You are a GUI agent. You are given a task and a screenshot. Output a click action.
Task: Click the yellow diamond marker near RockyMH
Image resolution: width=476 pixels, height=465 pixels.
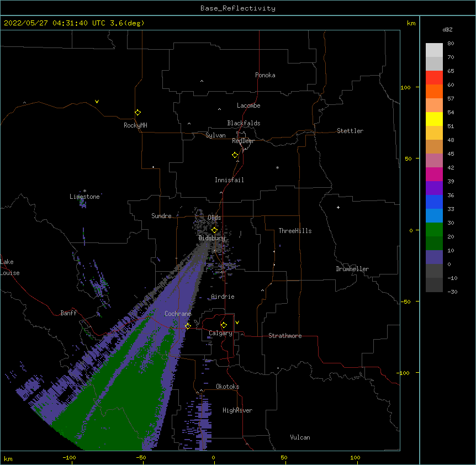point(137,113)
